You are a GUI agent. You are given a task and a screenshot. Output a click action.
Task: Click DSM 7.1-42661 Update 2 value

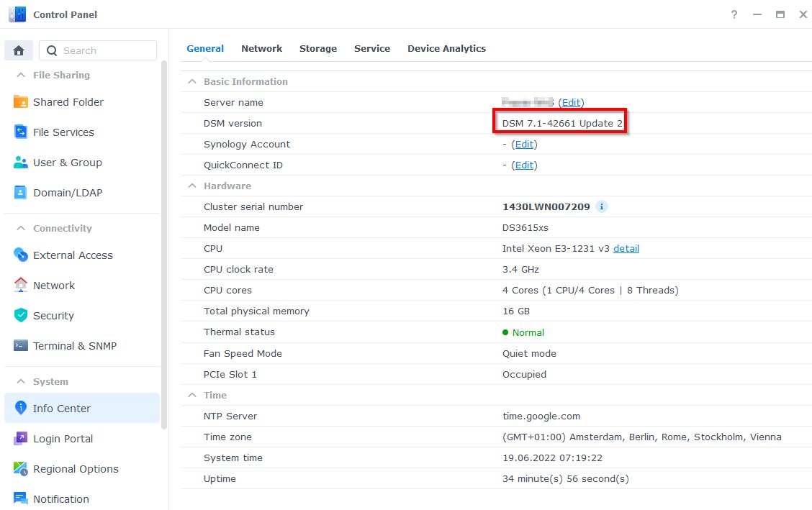click(562, 123)
